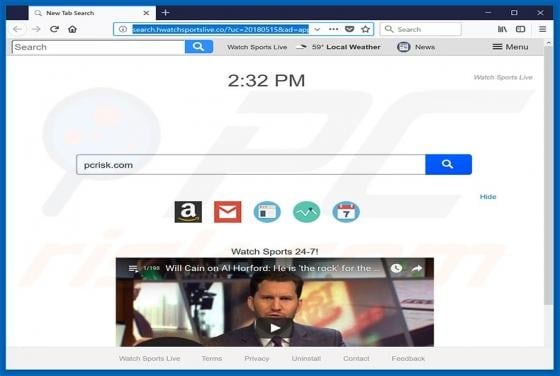Click the toolbar blue search button
Viewport: 560px width, 376px height.
point(199,47)
